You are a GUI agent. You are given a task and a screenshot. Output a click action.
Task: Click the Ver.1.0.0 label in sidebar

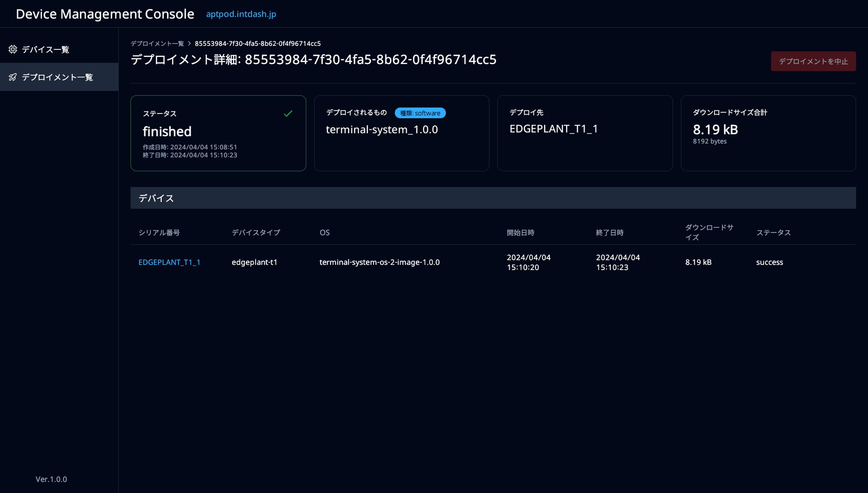click(51, 479)
